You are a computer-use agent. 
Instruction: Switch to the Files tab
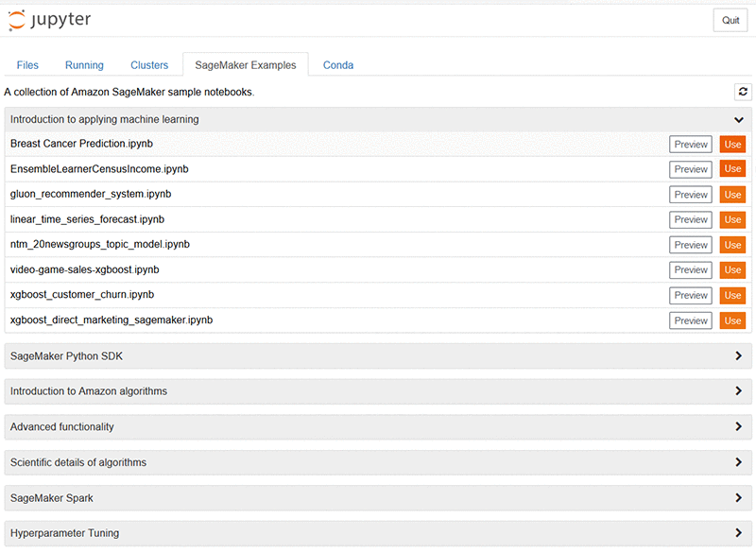click(27, 65)
